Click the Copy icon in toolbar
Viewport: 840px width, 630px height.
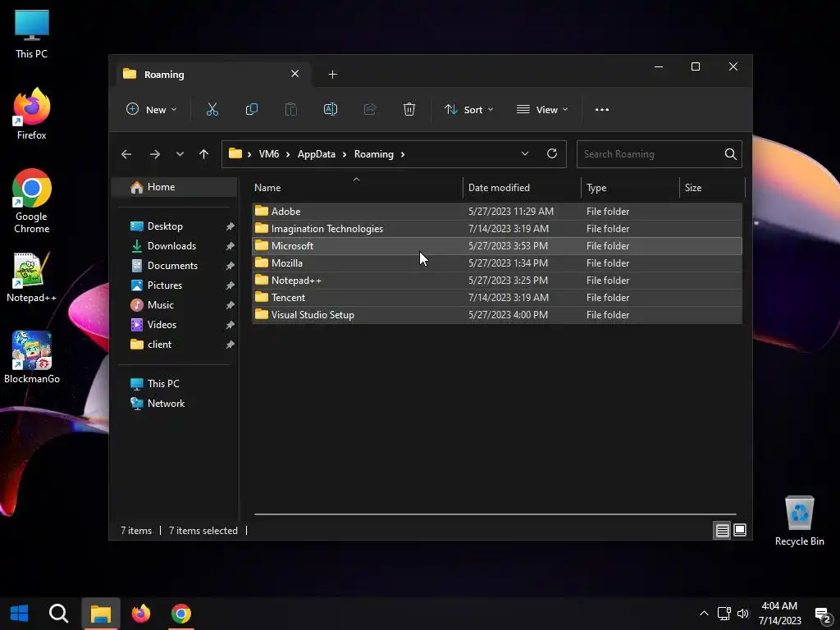(x=251, y=109)
